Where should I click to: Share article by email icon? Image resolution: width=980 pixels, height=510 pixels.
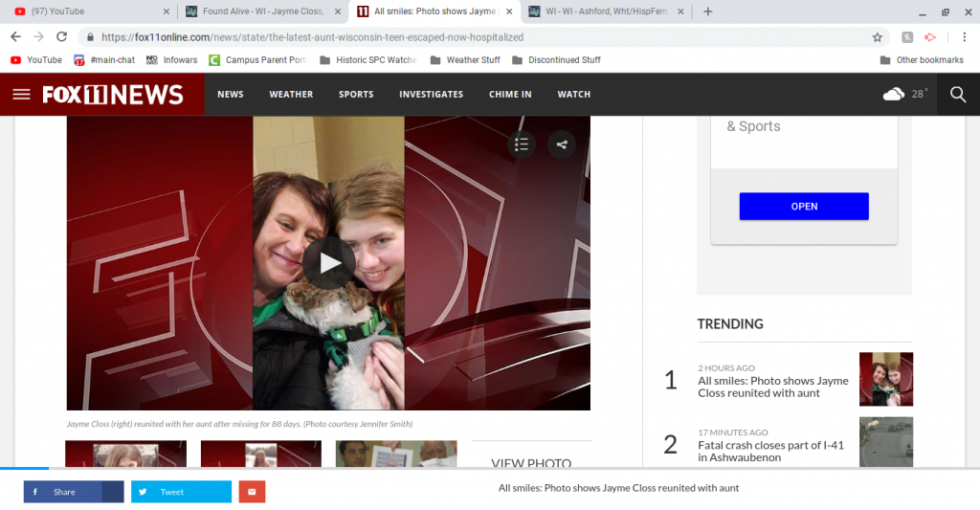pyautogui.click(x=252, y=492)
